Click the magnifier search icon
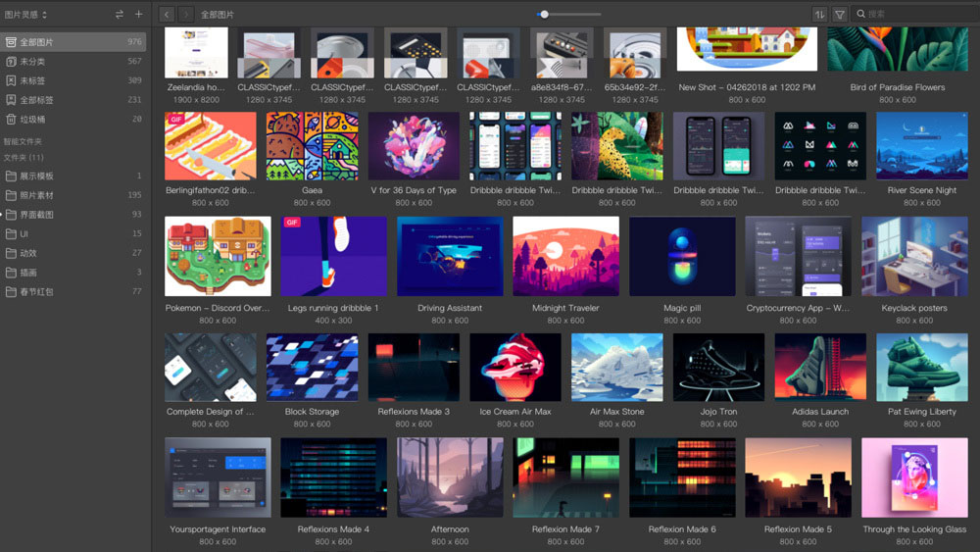The image size is (980, 552). pos(860,14)
